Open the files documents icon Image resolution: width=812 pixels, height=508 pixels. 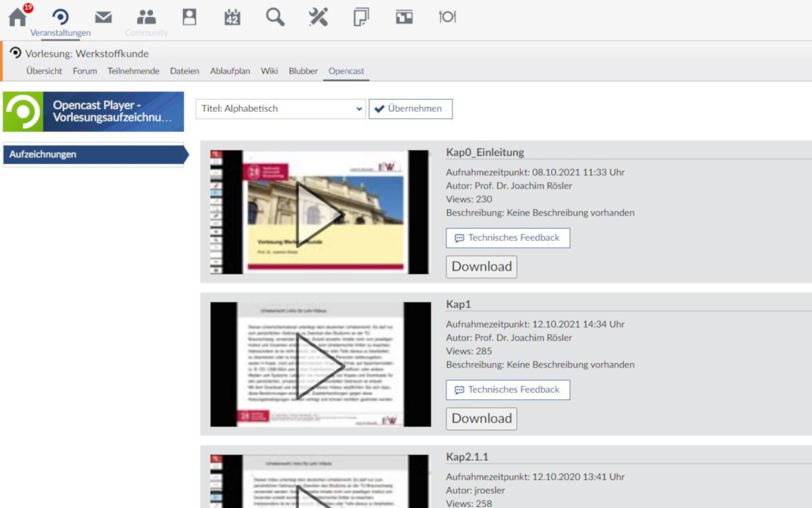[x=361, y=17]
